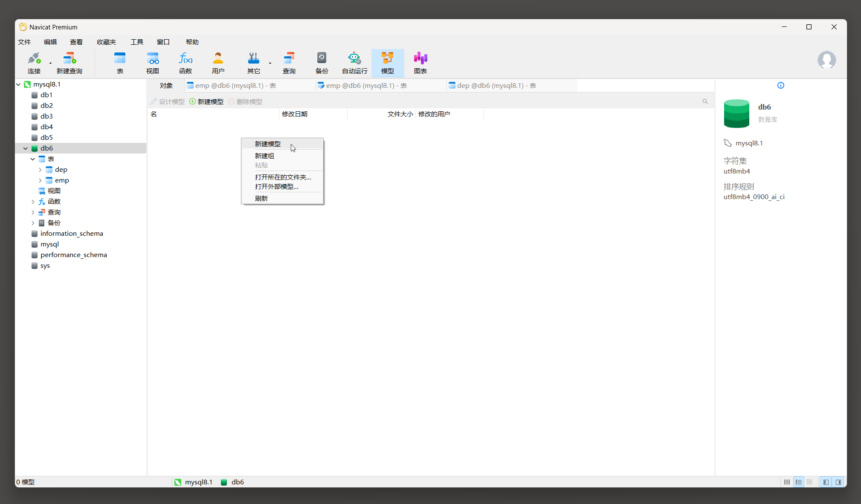Click the Connection toolbar icon
The image size is (861, 504).
click(x=34, y=63)
